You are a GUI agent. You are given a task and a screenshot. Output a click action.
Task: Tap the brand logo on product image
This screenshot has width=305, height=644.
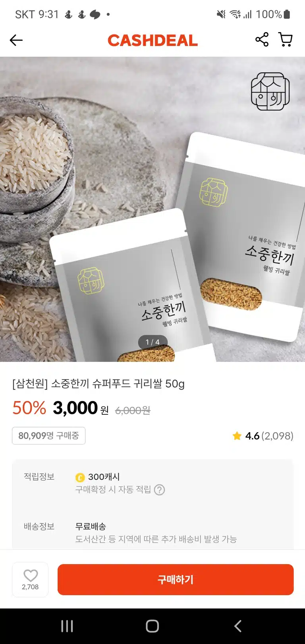click(270, 91)
